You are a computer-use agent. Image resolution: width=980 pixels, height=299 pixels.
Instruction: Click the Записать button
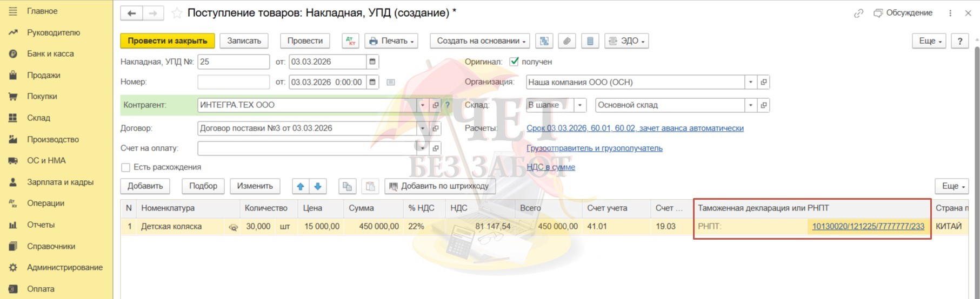tap(244, 41)
